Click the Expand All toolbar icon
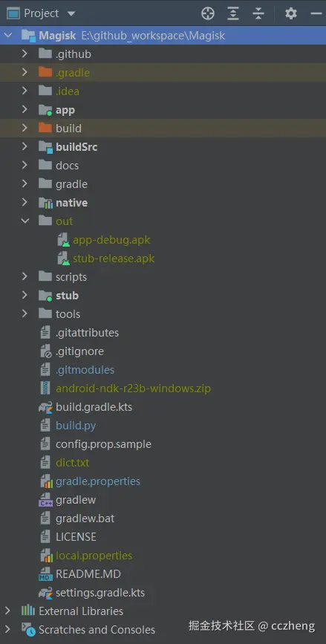Viewport: 326px width, 644px height. click(233, 13)
